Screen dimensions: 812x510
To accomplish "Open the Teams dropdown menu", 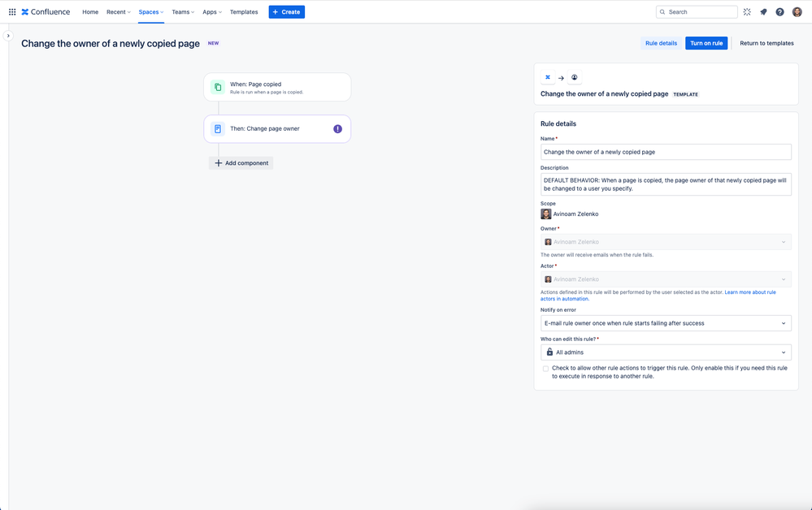I will tap(183, 12).
